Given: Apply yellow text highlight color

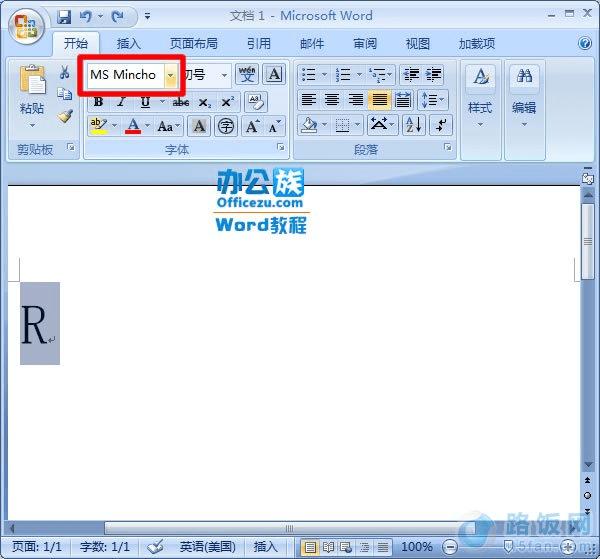Looking at the screenshot, I should tap(99, 126).
